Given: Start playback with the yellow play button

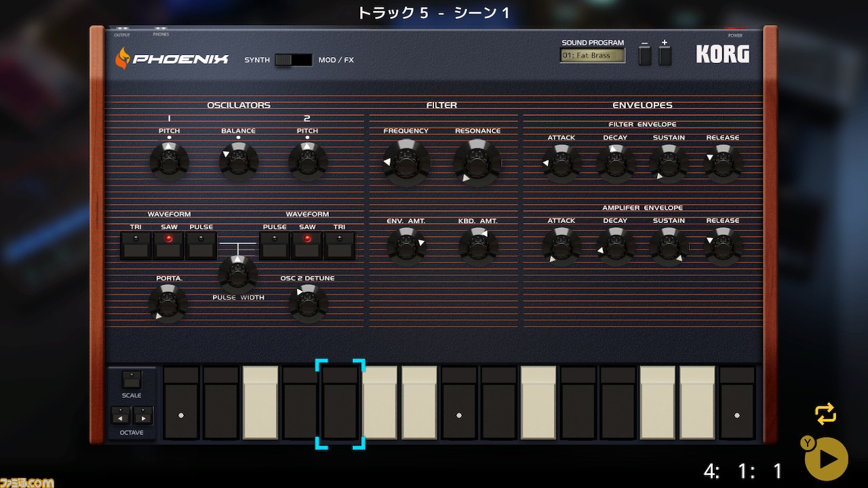Looking at the screenshot, I should [827, 460].
